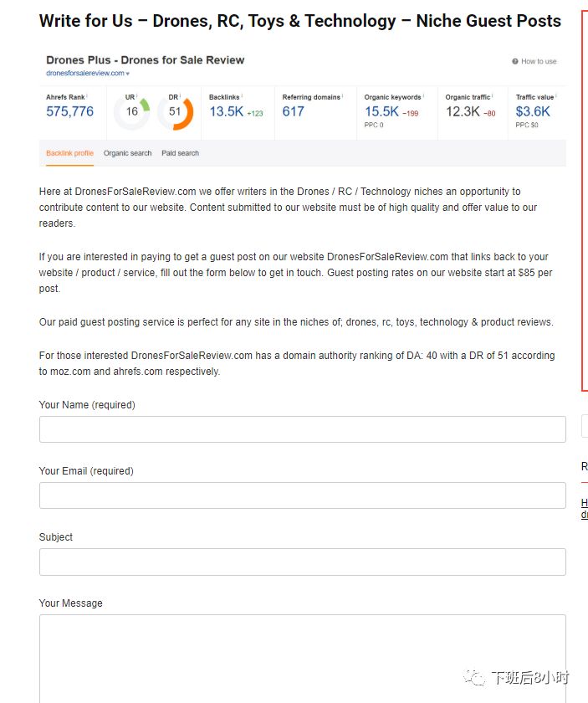Click info icon beside Referring domains

pos(342,96)
